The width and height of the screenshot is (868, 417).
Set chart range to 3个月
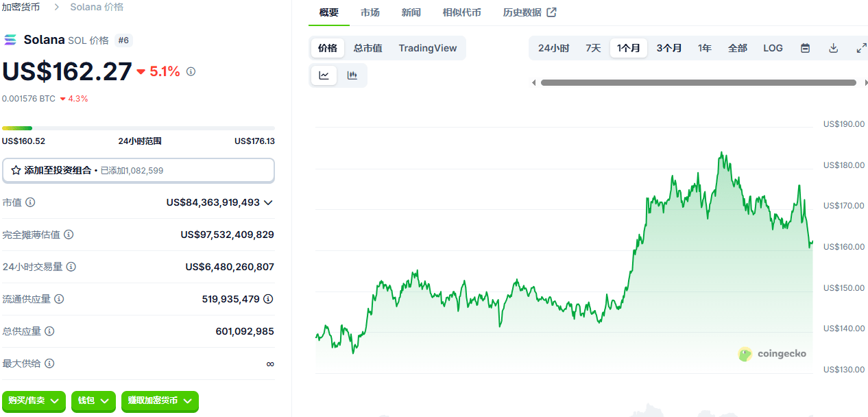(669, 48)
